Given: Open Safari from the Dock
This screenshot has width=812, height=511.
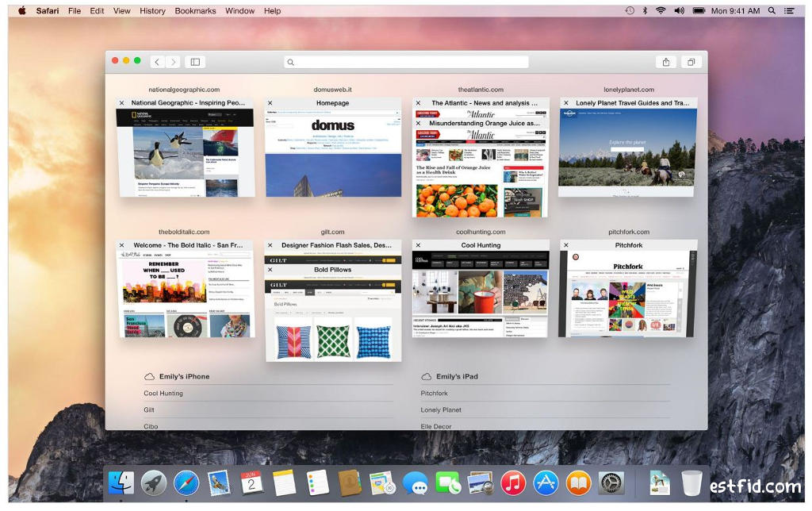Looking at the screenshot, I should (x=186, y=483).
